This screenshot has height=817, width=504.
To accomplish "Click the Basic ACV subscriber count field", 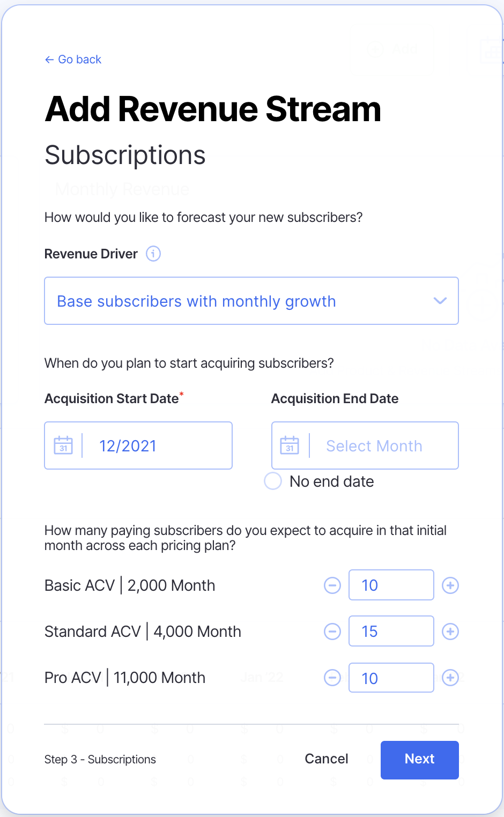I will [391, 585].
